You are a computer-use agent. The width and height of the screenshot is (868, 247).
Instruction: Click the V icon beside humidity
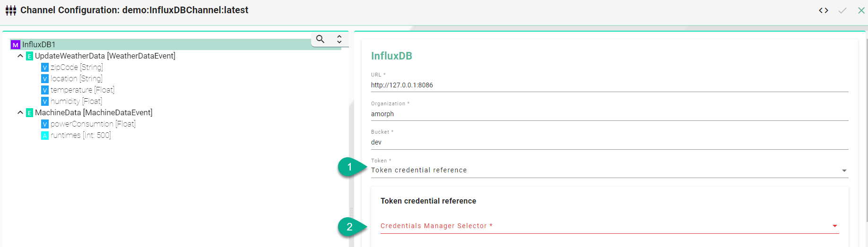tap(45, 102)
